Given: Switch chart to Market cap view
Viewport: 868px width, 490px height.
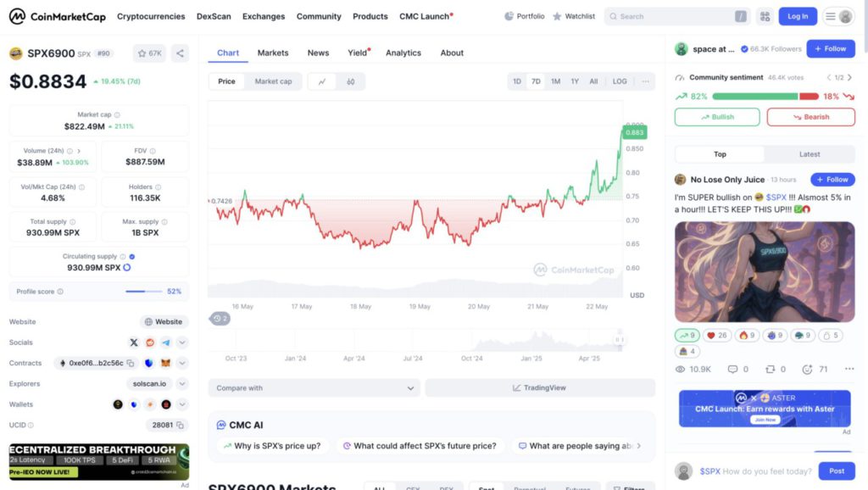Looking at the screenshot, I should pyautogui.click(x=273, y=81).
